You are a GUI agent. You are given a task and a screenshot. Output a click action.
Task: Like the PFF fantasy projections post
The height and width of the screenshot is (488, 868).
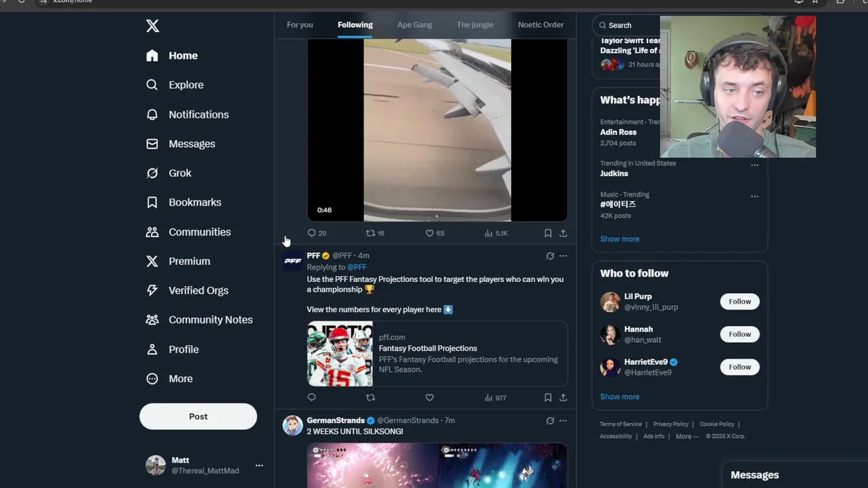tap(429, 398)
